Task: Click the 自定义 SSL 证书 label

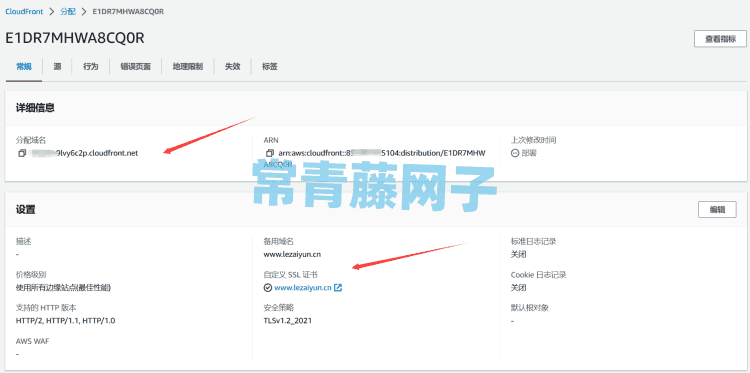Action: tap(290, 275)
